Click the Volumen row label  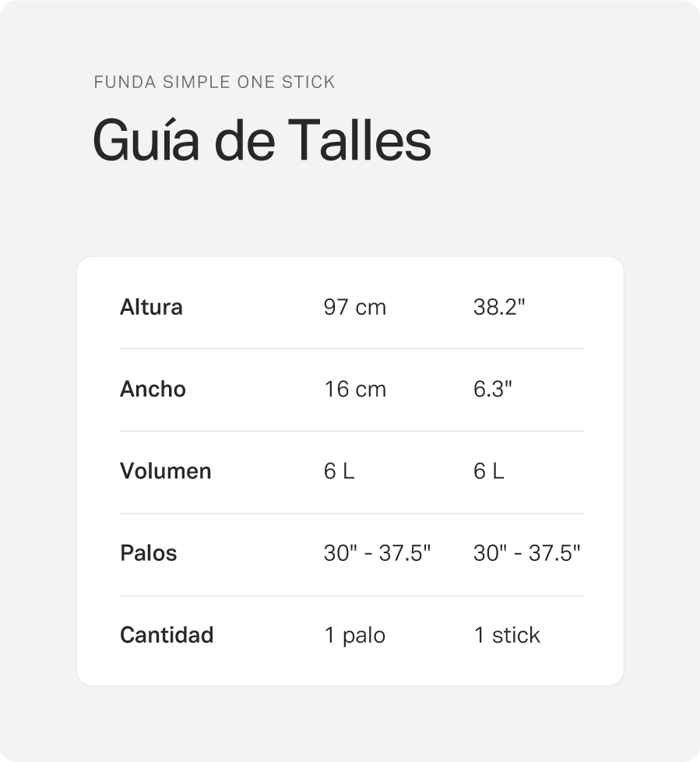tap(165, 471)
